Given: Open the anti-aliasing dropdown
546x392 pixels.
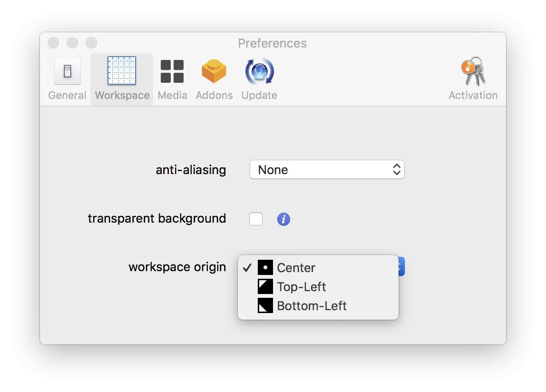Looking at the screenshot, I should pos(327,170).
